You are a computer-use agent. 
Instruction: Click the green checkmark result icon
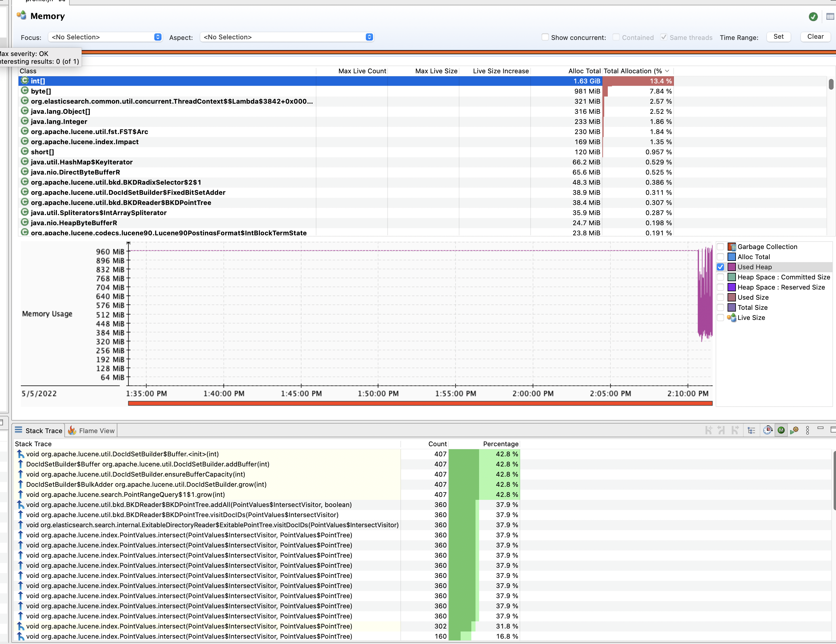tap(813, 16)
